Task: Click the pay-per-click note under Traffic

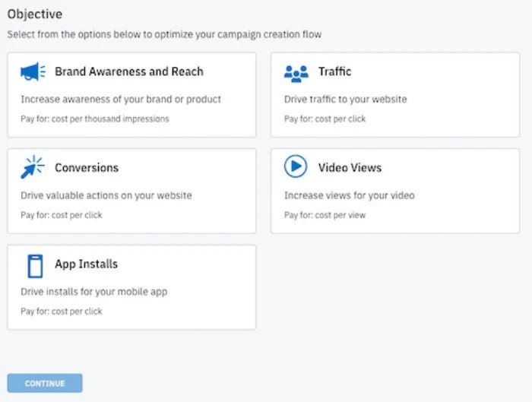Action: [325, 119]
